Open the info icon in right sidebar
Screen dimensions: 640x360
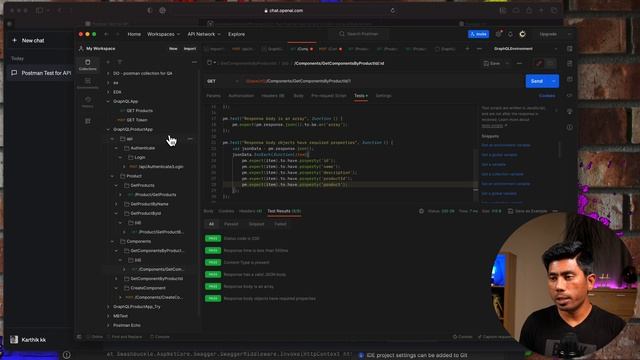[569, 127]
